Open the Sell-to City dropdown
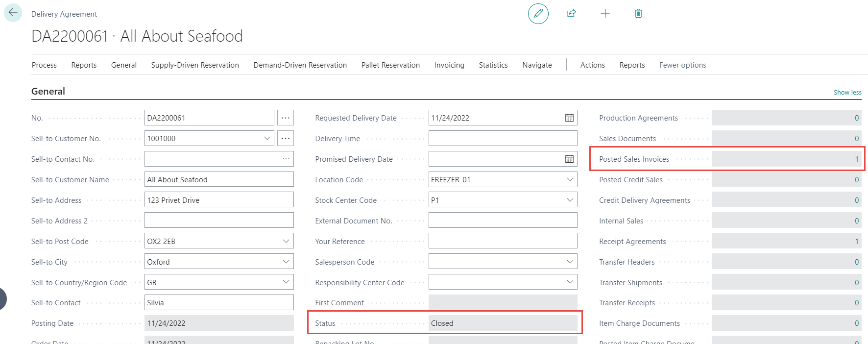 point(286,262)
